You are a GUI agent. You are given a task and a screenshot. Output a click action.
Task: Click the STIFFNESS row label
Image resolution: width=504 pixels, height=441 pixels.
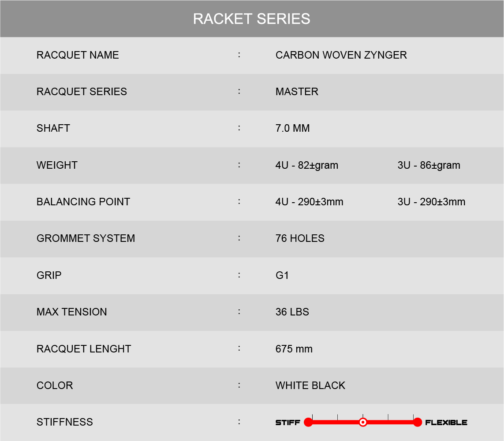pos(65,422)
